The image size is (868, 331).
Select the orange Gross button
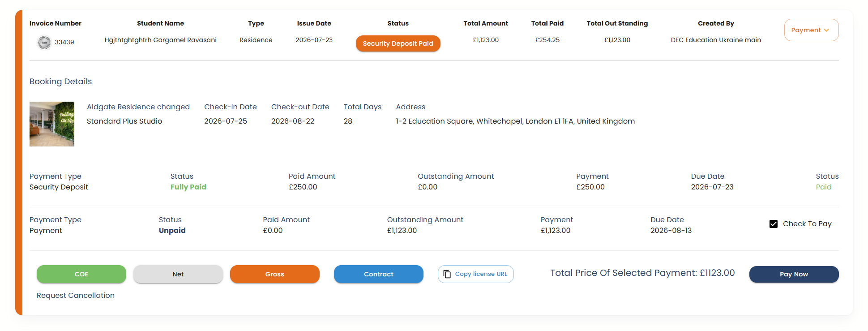click(x=275, y=274)
